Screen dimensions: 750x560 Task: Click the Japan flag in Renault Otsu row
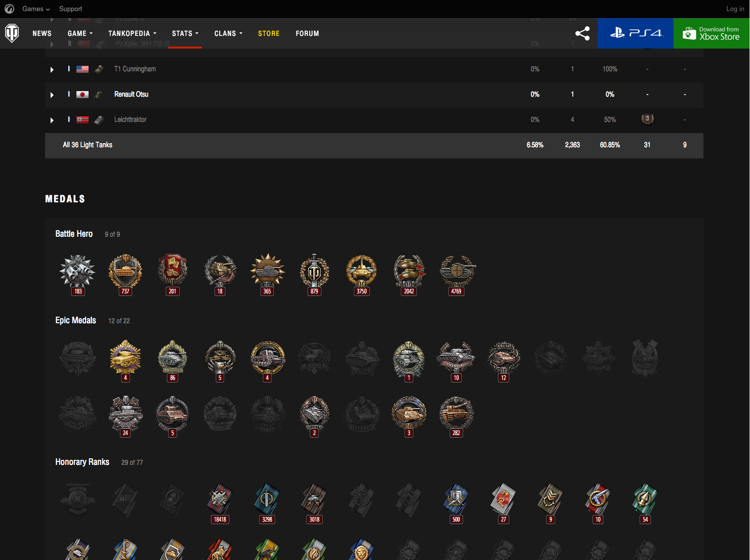point(82,95)
